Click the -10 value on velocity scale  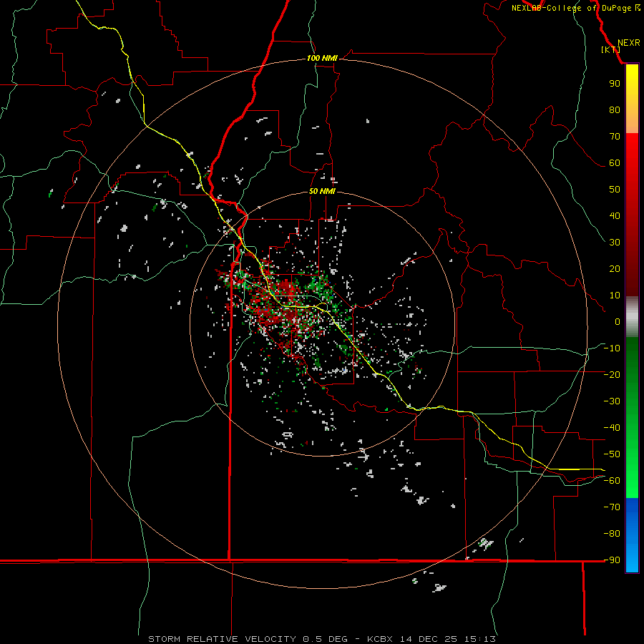[612, 348]
